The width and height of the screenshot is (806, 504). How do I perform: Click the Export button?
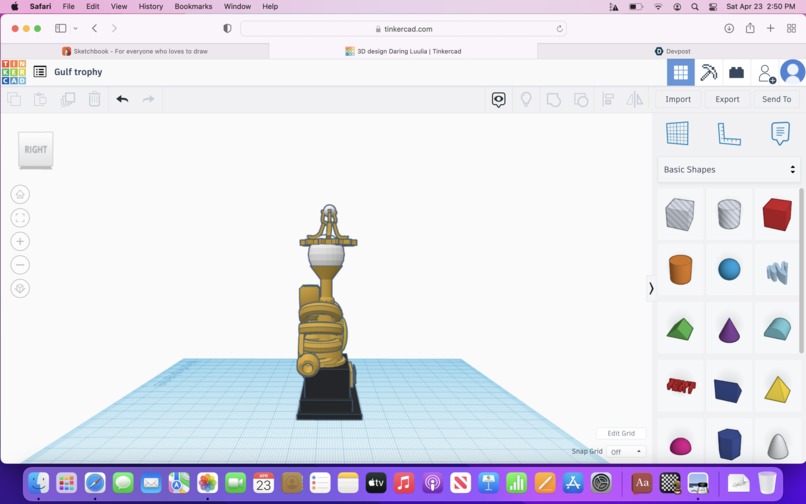(x=727, y=99)
